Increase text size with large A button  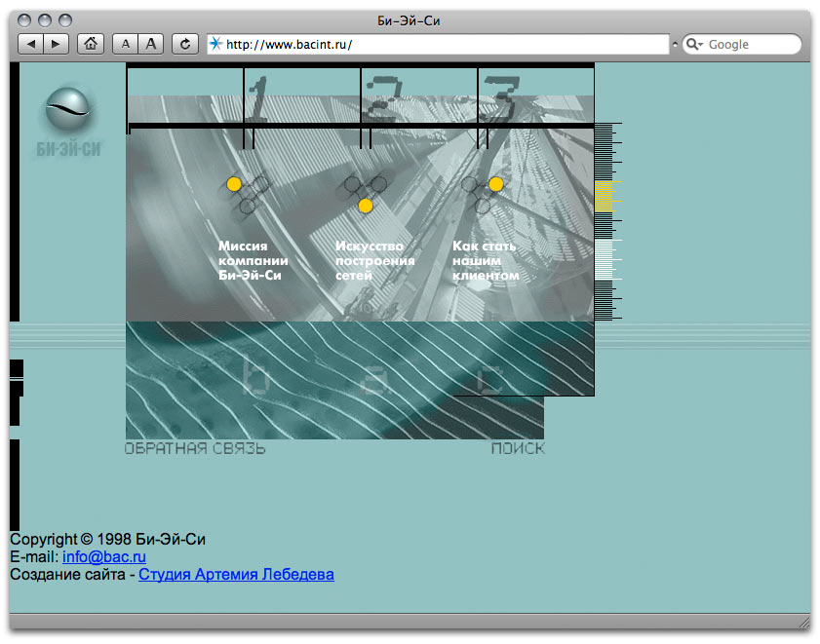(150, 44)
